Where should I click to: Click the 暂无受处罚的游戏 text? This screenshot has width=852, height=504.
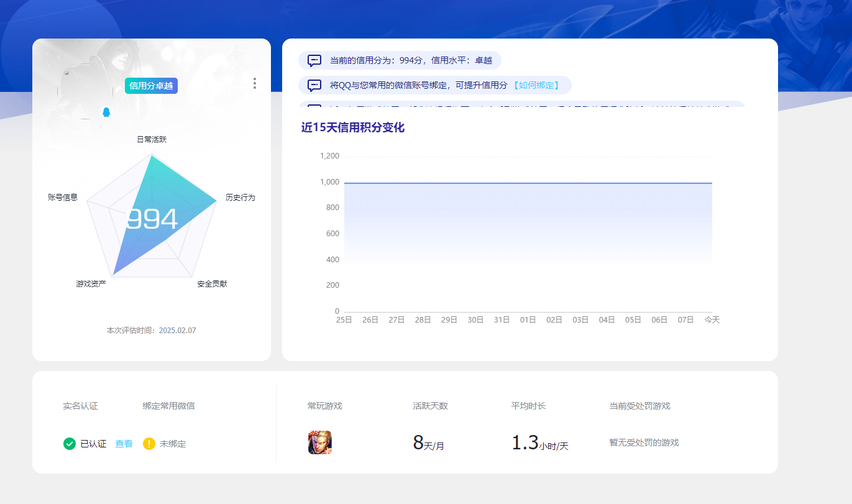tap(644, 442)
